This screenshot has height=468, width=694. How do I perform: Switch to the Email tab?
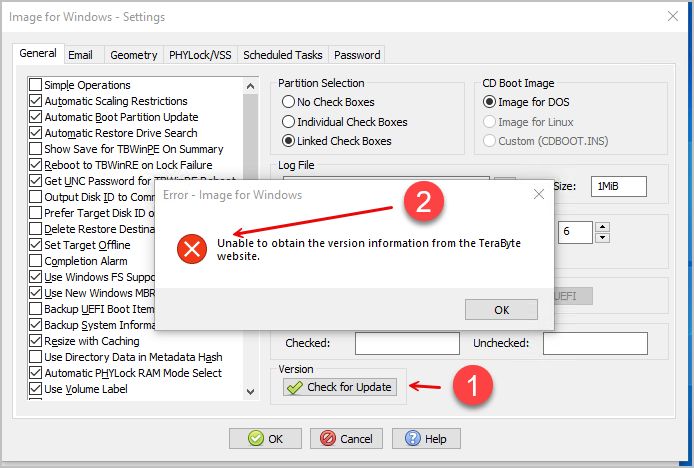(x=80, y=55)
